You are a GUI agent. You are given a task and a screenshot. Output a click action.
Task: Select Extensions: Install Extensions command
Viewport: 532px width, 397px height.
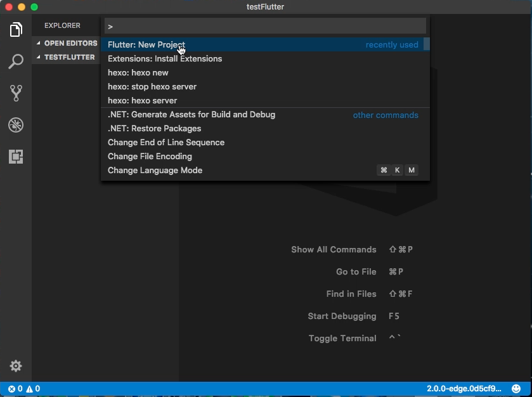point(265,58)
